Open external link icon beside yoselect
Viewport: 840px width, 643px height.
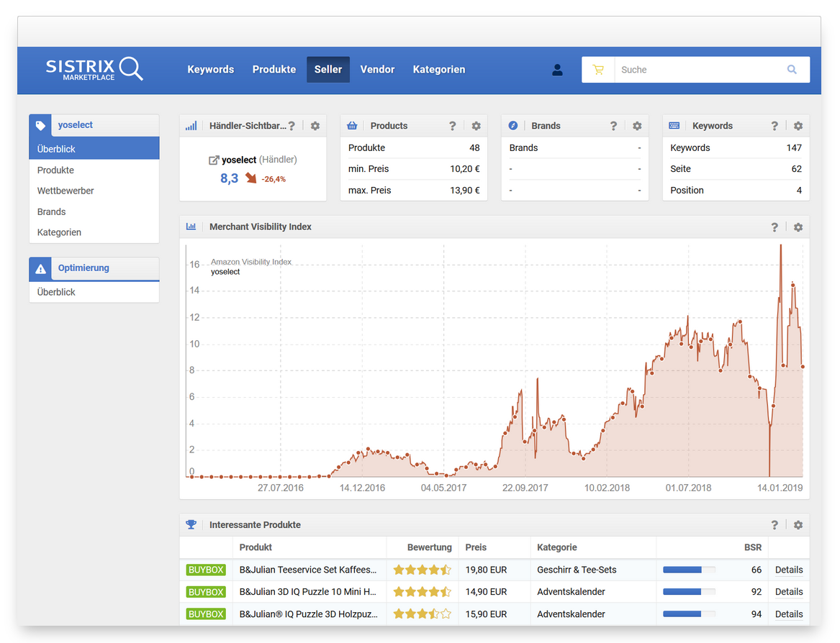coord(214,160)
